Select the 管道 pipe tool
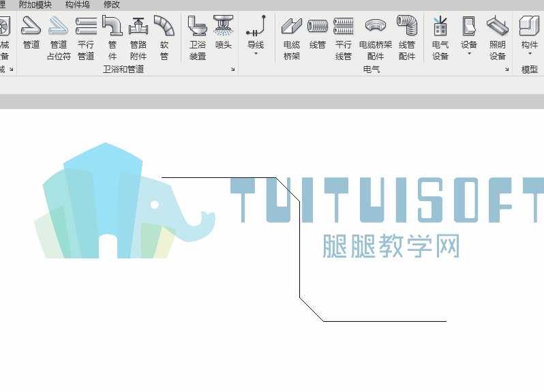Viewport: 544px width, 392px height. [x=31, y=33]
